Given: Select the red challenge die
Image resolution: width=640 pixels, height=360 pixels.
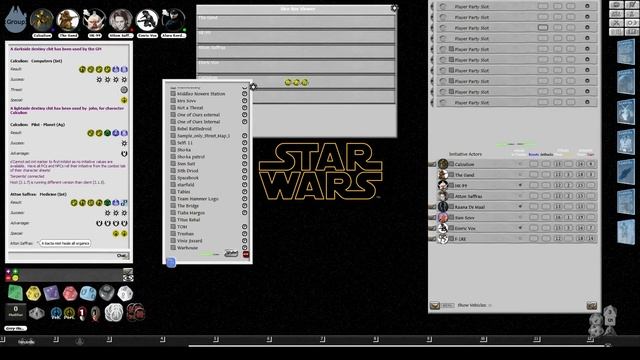Looking at the screenshot, I should click(70, 293).
